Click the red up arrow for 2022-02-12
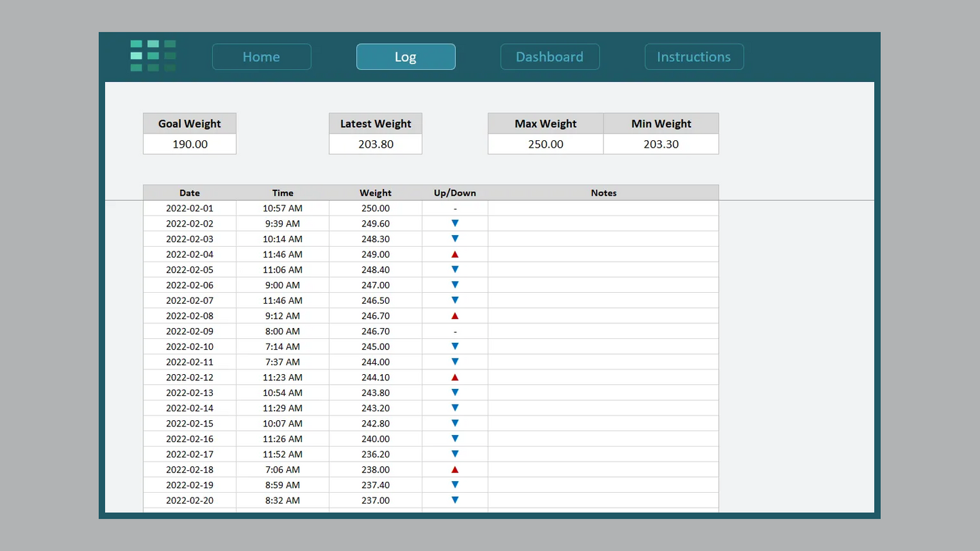This screenshot has width=980, height=551. (x=455, y=377)
